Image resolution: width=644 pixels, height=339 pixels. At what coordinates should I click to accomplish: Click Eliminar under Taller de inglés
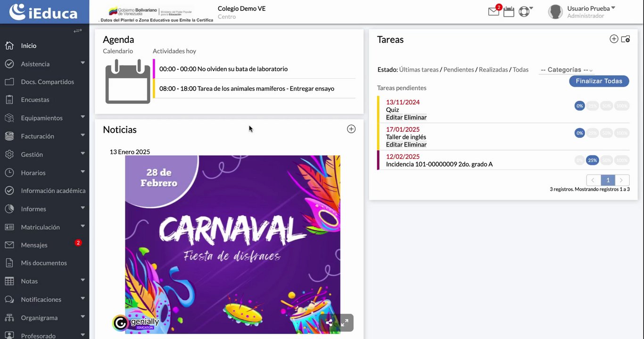click(415, 145)
